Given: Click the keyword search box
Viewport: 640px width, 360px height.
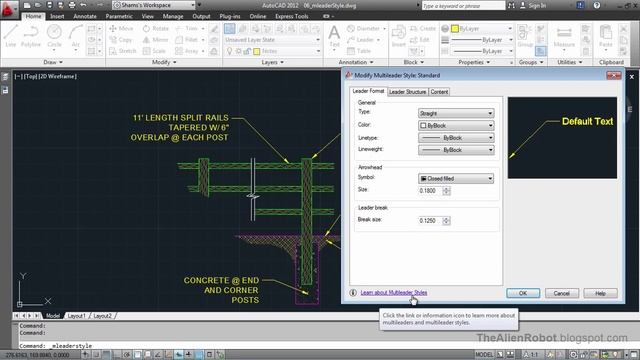Looking at the screenshot, I should (x=463, y=5).
